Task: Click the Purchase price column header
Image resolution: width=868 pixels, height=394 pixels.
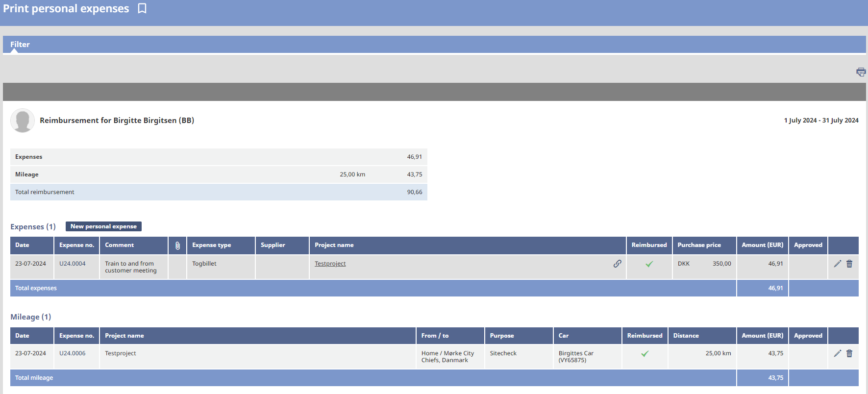Action: (x=699, y=245)
